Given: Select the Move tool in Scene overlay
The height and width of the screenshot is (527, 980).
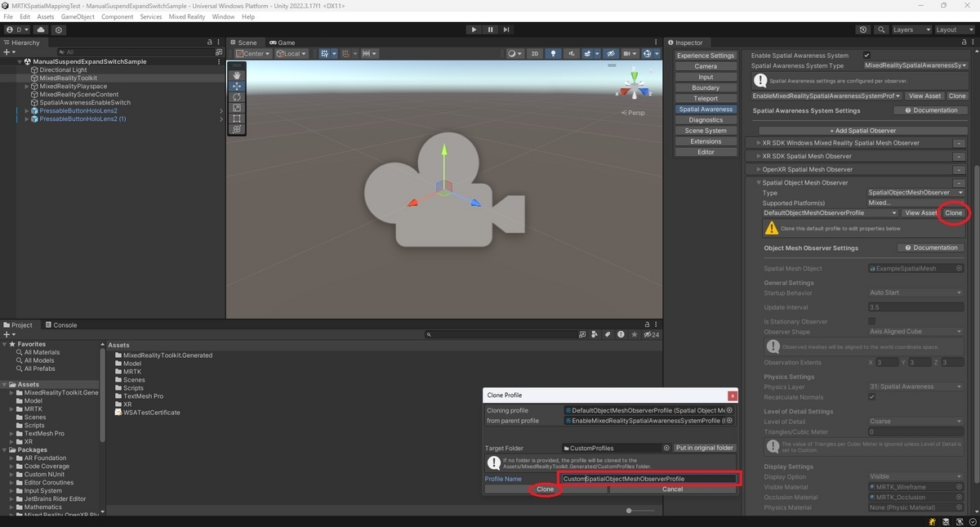Looking at the screenshot, I should click(x=237, y=86).
